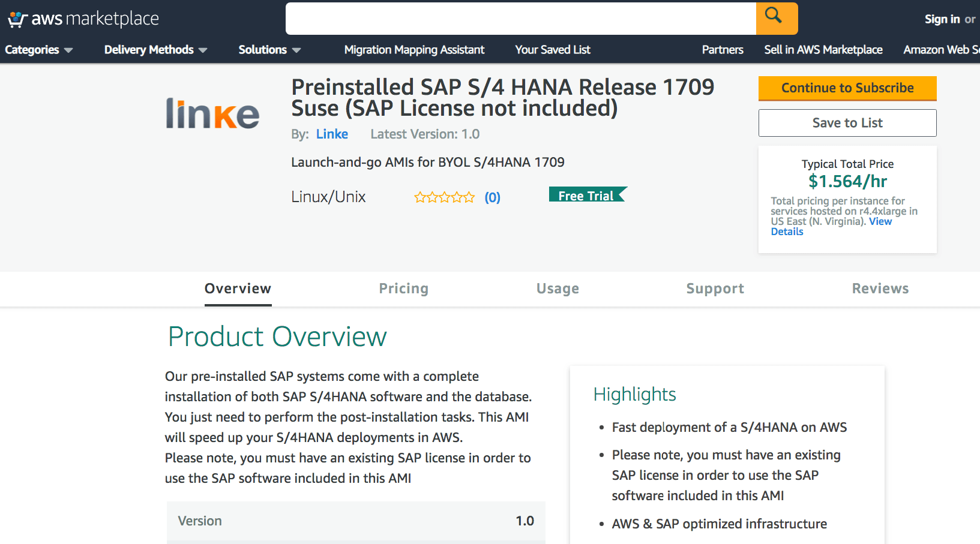Click the Product Overview heading
980x544 pixels.
pyautogui.click(x=277, y=336)
